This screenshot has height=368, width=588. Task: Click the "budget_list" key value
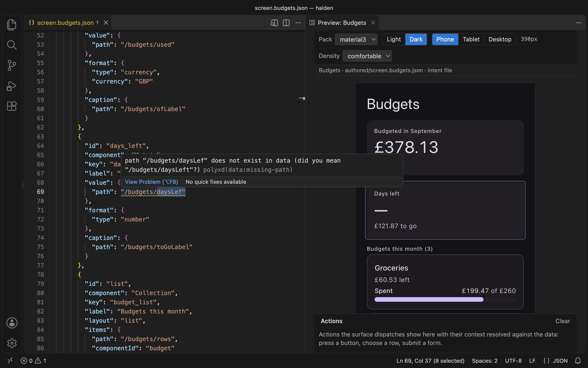(x=133, y=302)
